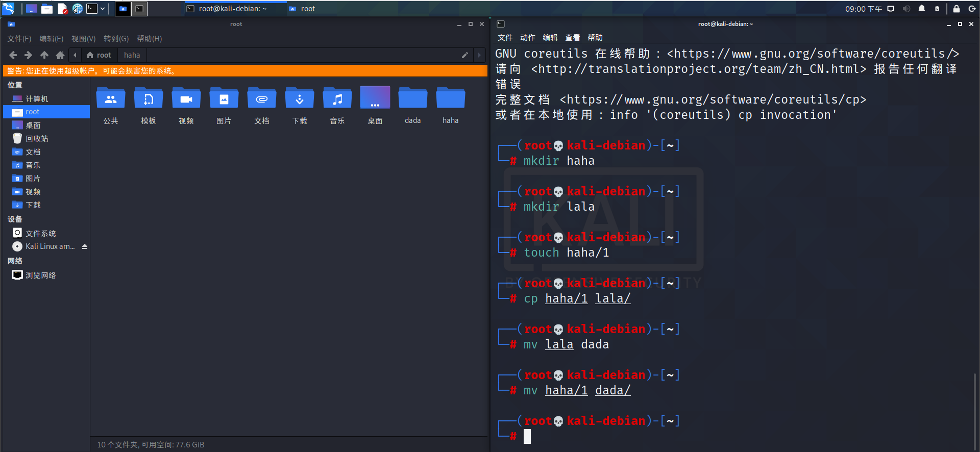Select the 视频 folder in the file view
Viewport: 980px width, 452px height.
pos(186,106)
